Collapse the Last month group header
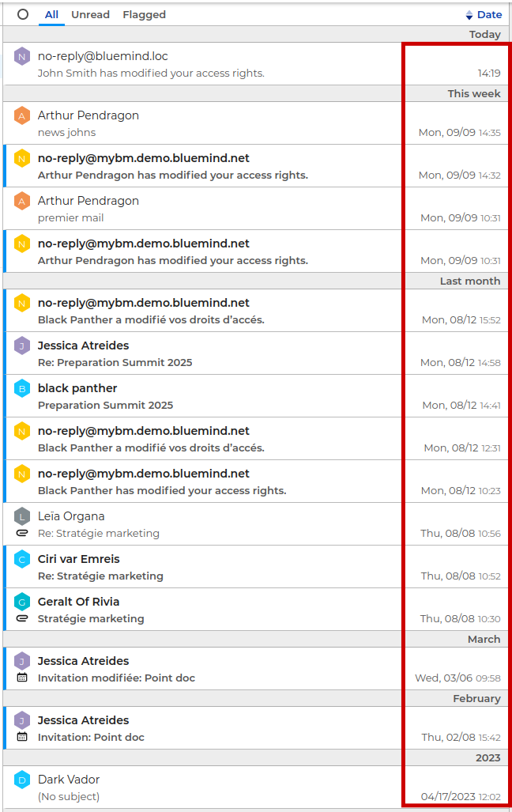Screen dimensions: 512x812 point(469,281)
